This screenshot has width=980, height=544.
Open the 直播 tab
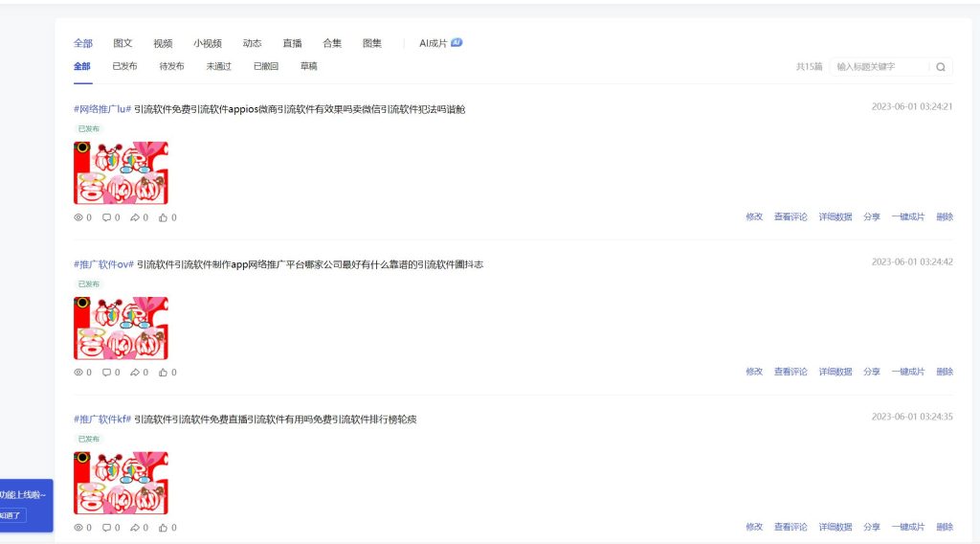pyautogui.click(x=292, y=43)
